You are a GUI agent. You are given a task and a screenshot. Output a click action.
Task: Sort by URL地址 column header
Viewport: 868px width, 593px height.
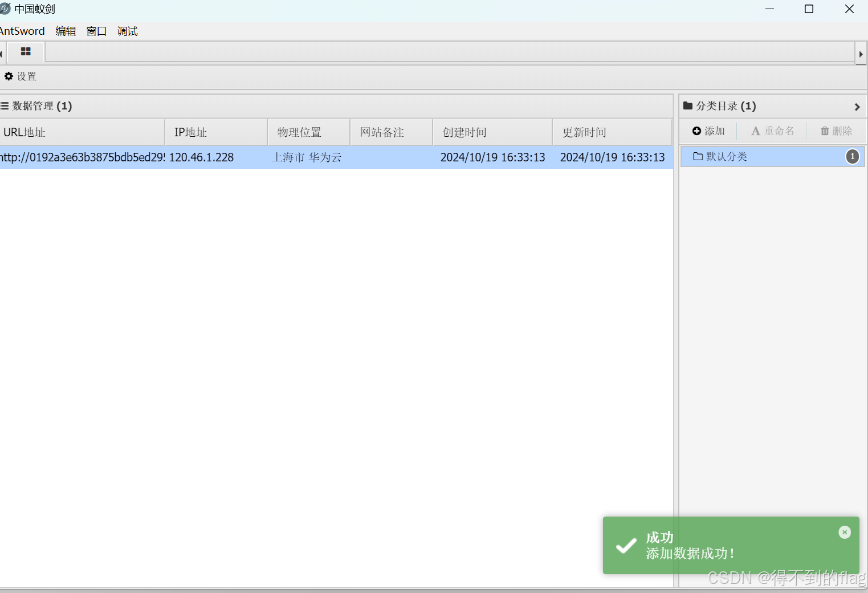pyautogui.click(x=82, y=132)
